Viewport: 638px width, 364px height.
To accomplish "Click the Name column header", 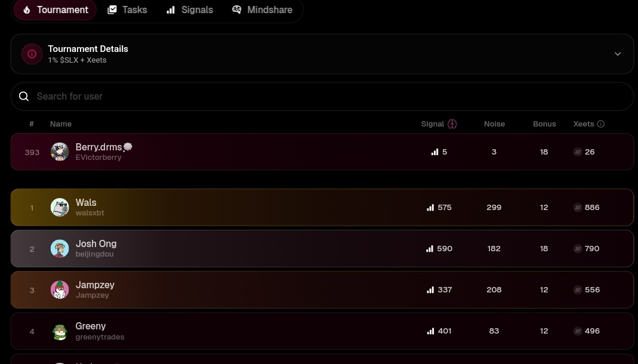I will click(x=61, y=124).
